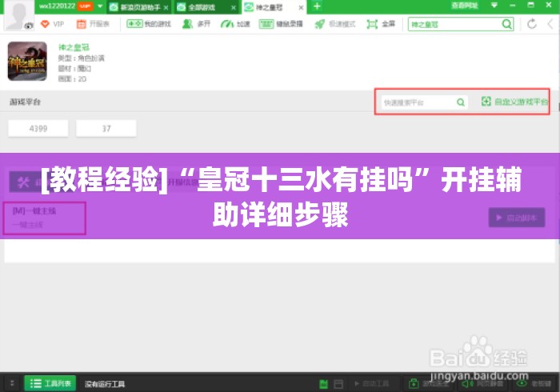Open 我的游戏 gamepad icon

134,24
